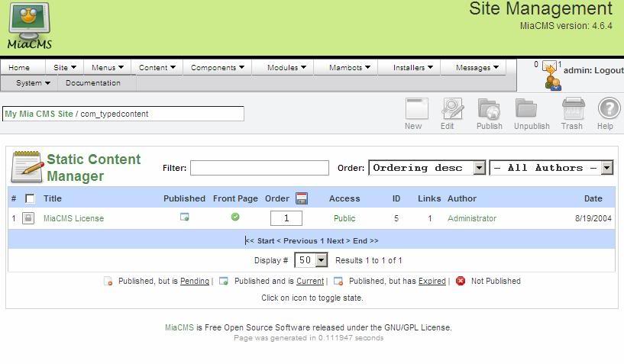
Task: Click the Publish toolbar icon
Action: [489, 108]
